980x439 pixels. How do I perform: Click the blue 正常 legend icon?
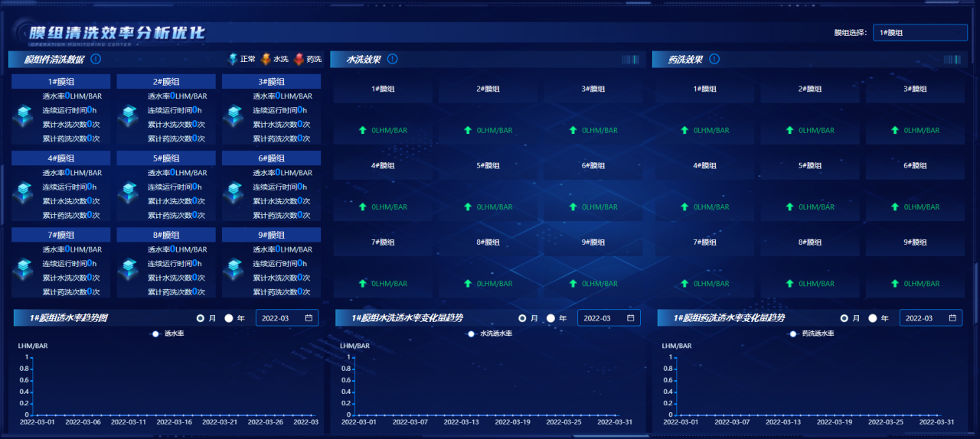tap(233, 59)
